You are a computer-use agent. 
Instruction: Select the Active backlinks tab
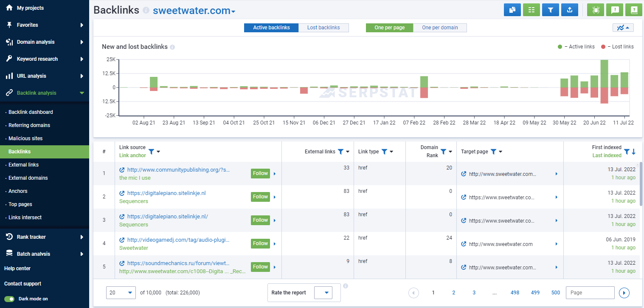click(x=271, y=28)
